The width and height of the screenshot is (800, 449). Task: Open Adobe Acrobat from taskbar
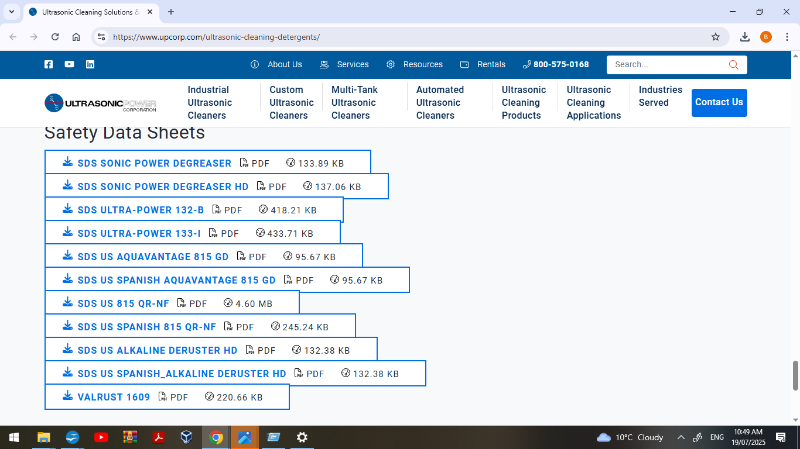pyautogui.click(x=158, y=437)
